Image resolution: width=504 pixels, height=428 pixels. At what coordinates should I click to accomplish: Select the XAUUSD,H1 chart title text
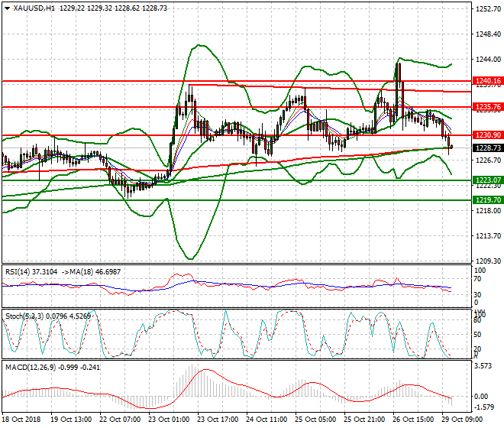click(x=34, y=8)
